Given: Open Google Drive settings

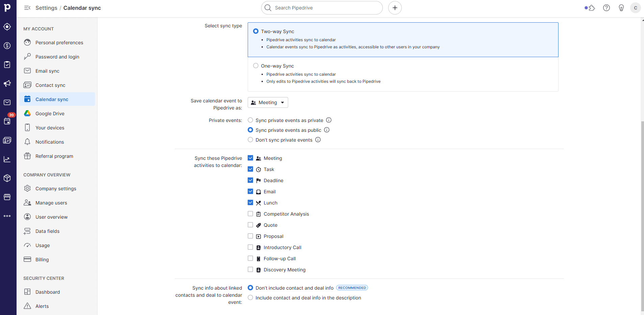Looking at the screenshot, I should (57, 114).
